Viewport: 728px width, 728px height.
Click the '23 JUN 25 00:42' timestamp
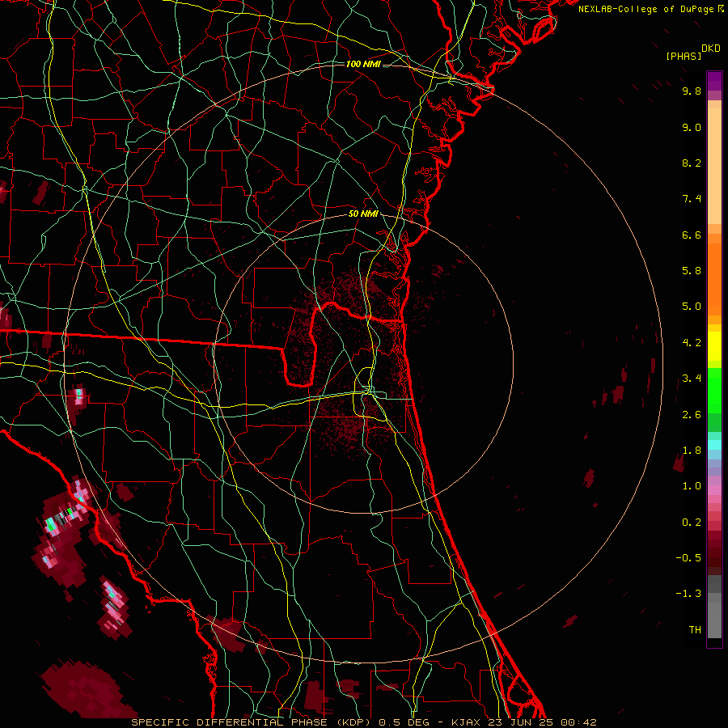pos(542,722)
